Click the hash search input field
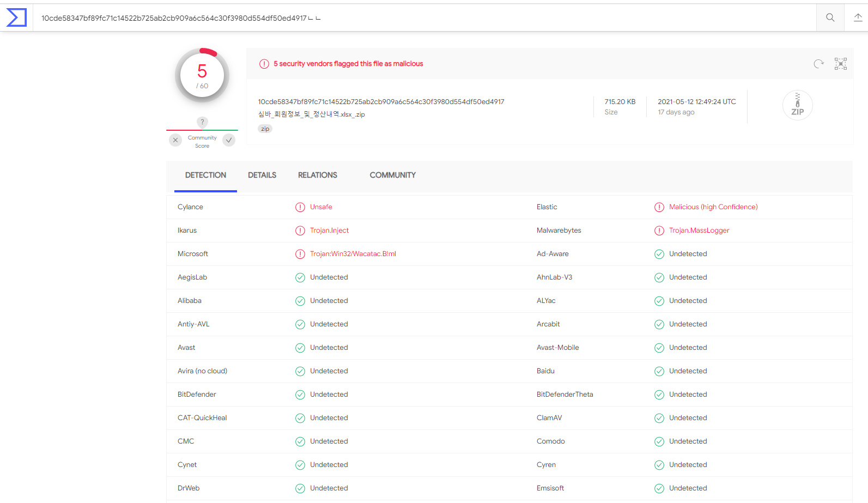Screen dimensions: 868x503 [424, 18]
